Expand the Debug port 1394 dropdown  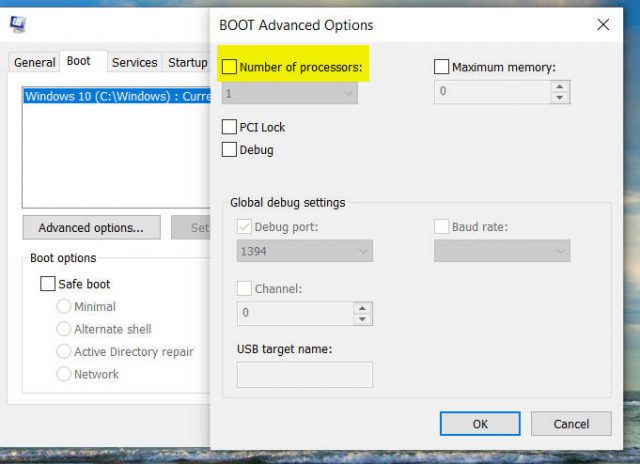pos(305,251)
